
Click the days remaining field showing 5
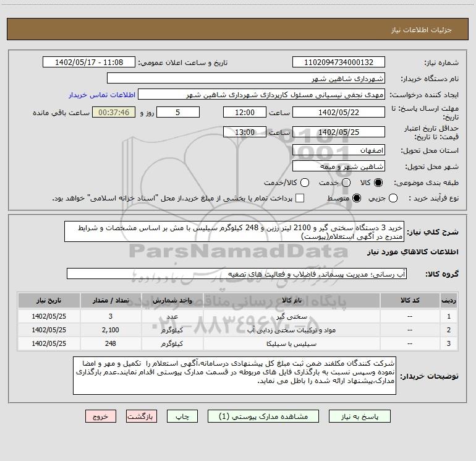click(178, 112)
